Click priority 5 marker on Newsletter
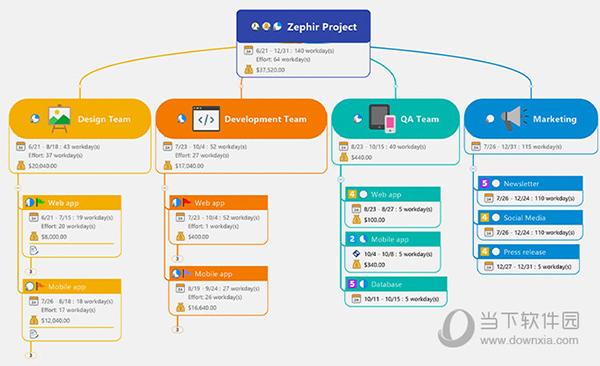 pyautogui.click(x=484, y=183)
